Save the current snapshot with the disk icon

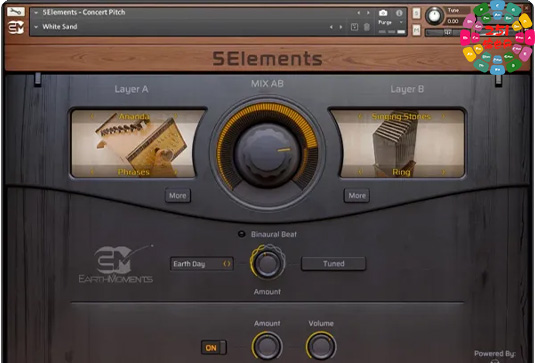coord(354,27)
